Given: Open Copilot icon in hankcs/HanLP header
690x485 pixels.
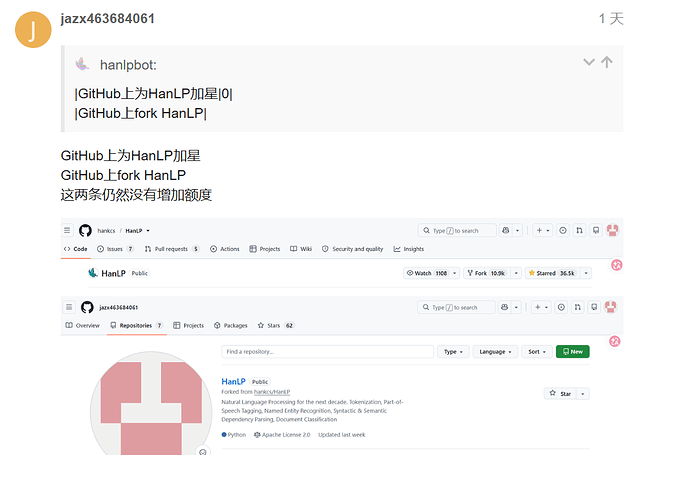Looking at the screenshot, I should (x=506, y=230).
